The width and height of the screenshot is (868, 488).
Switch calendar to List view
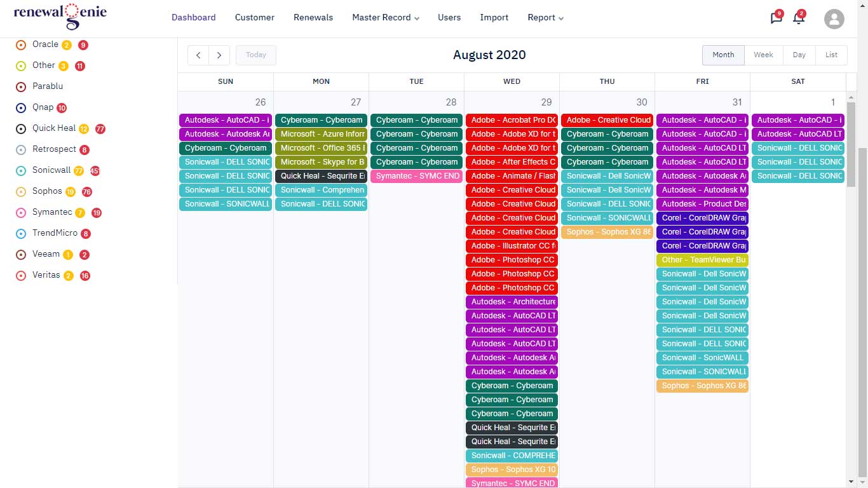click(831, 55)
